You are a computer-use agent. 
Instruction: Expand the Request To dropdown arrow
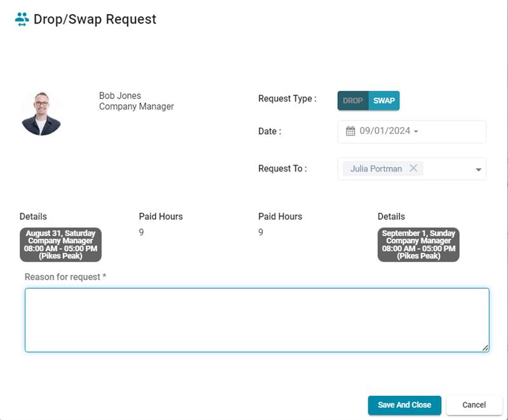478,170
